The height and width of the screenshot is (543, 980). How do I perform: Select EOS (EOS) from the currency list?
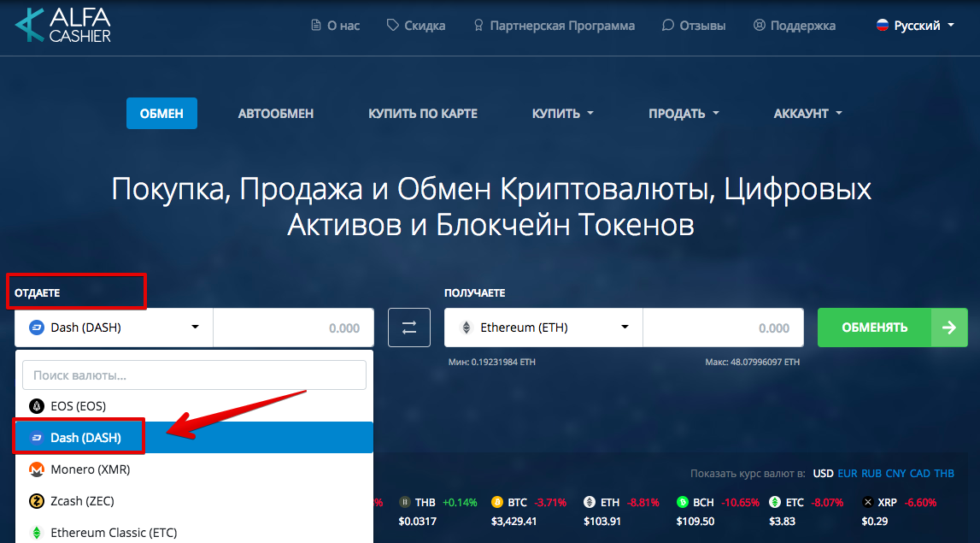(x=194, y=406)
